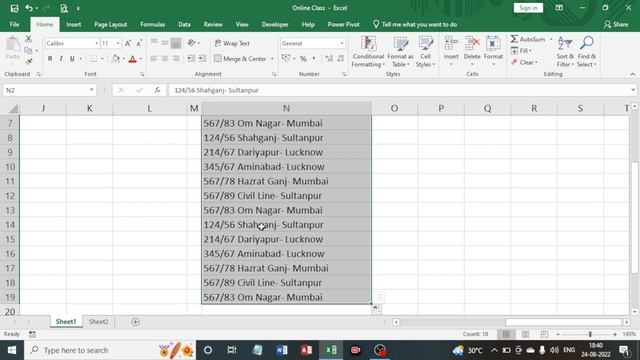Click Windows Start button

[12, 350]
